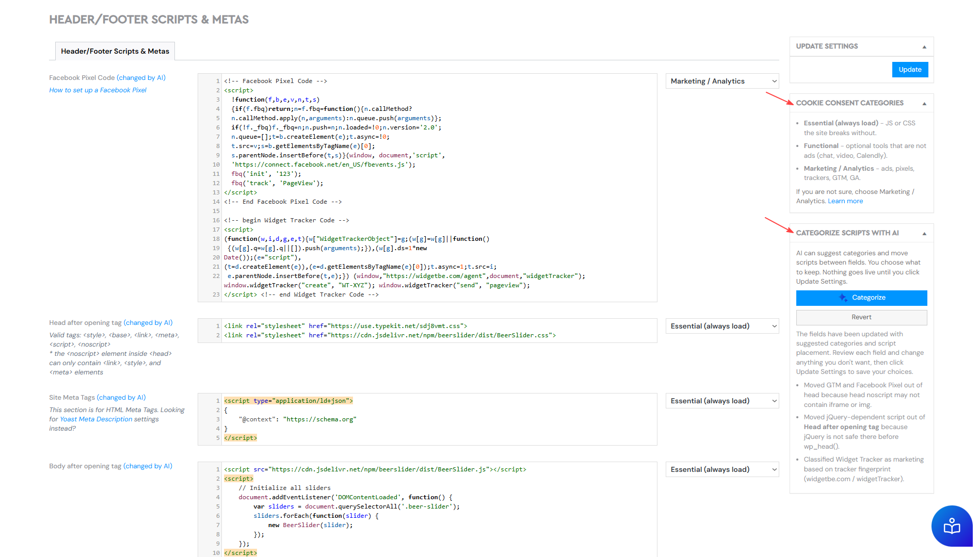Open Marketing / Analytics category dropdown
This screenshot has height=557, width=980.
click(x=722, y=81)
